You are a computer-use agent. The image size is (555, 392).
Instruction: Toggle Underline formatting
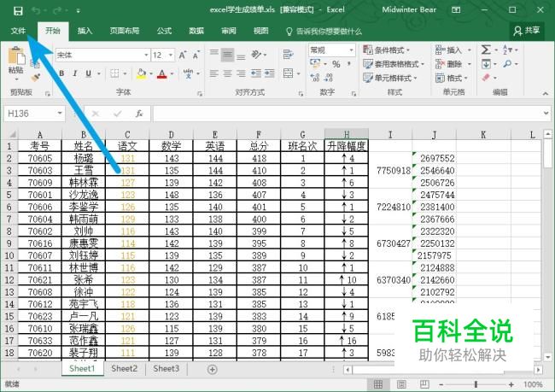pyautogui.click(x=88, y=73)
